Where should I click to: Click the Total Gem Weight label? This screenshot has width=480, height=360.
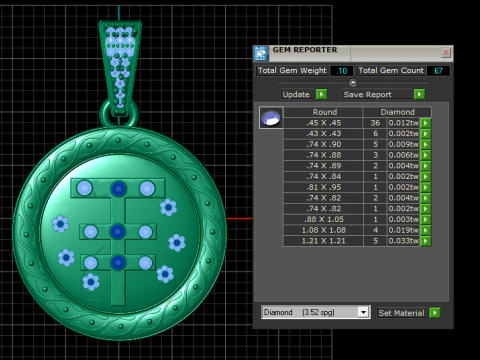pos(292,71)
